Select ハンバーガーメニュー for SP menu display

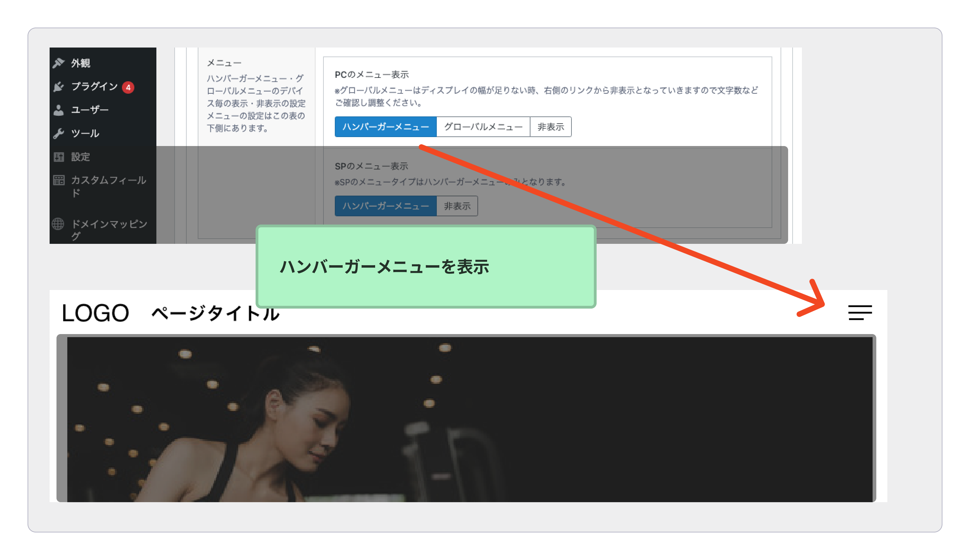click(385, 206)
